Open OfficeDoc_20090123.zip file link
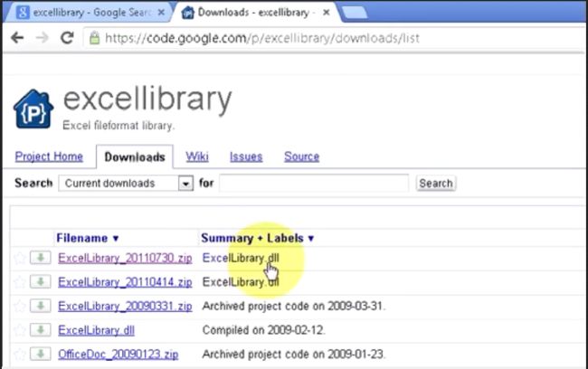This screenshot has width=588, height=369. 119,355
